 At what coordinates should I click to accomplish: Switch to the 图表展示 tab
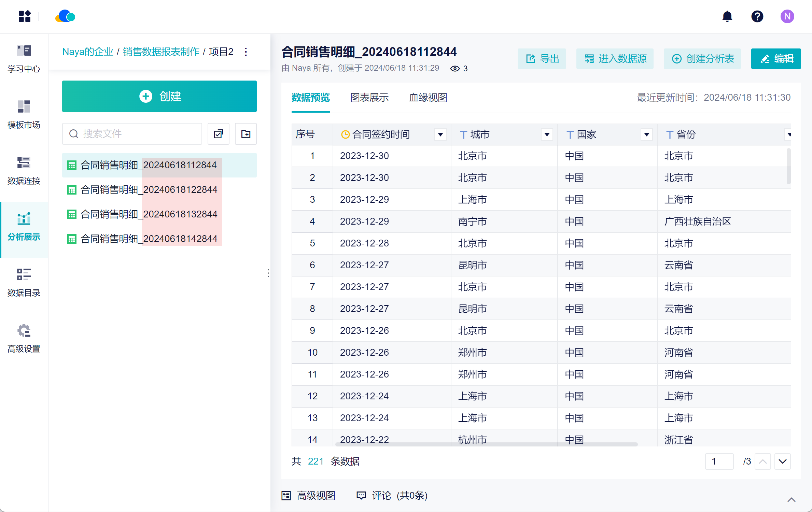[369, 98]
